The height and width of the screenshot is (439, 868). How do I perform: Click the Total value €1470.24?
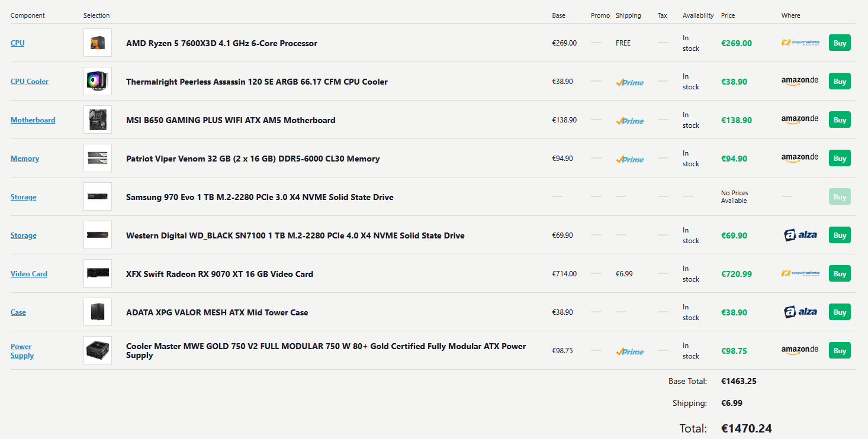click(x=747, y=428)
